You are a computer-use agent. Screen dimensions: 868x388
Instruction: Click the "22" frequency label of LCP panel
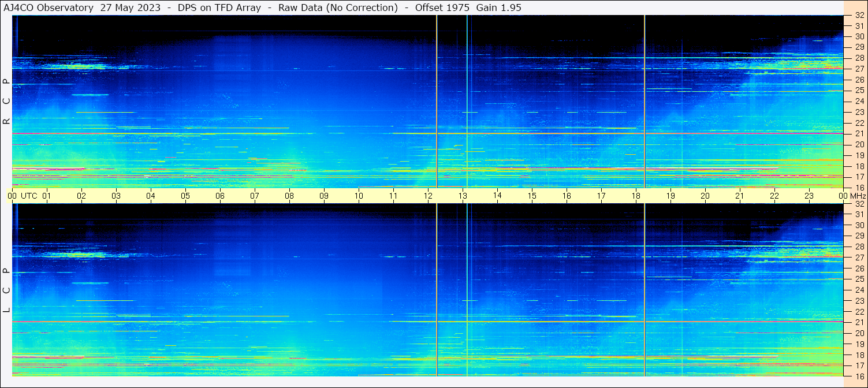coord(859,311)
